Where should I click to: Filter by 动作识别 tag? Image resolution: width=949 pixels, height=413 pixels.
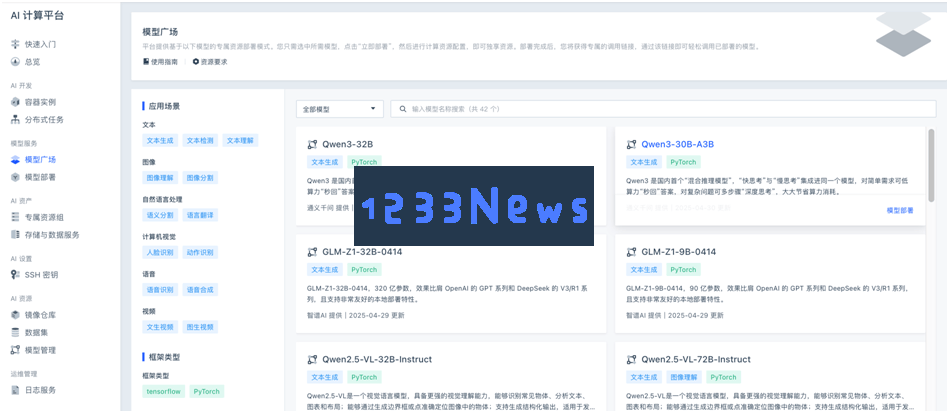click(200, 253)
